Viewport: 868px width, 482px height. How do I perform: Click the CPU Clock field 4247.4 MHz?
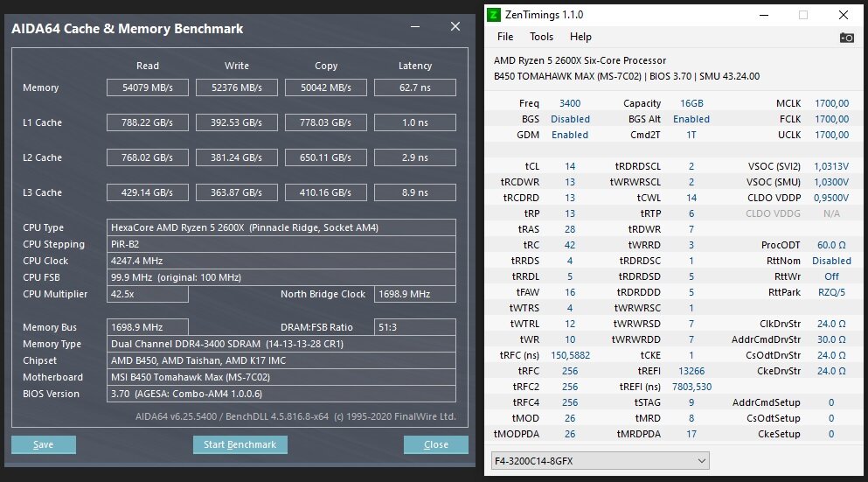(281, 261)
